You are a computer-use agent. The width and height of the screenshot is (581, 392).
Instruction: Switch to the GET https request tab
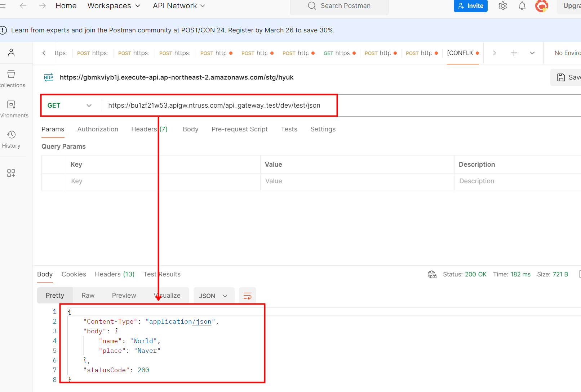pyautogui.click(x=340, y=53)
